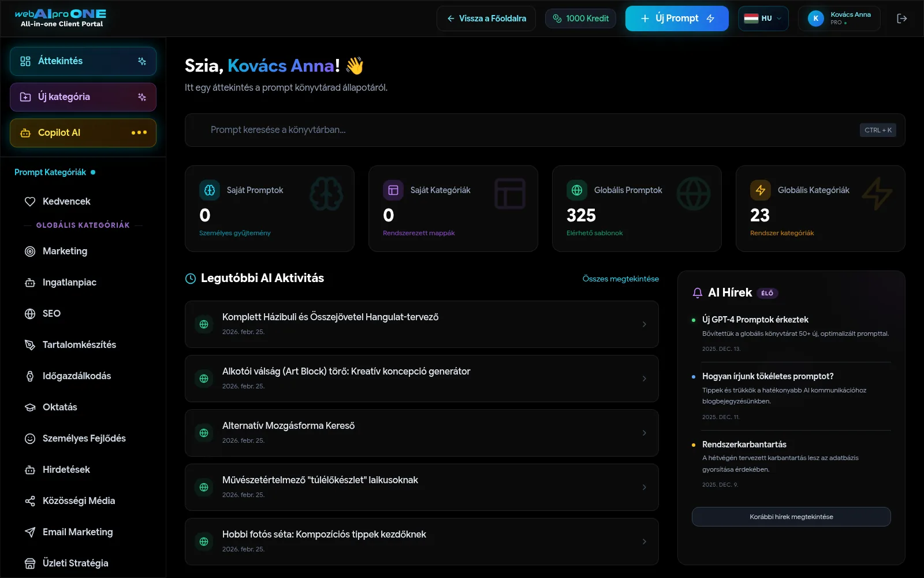The image size is (924, 578).
Task: Click the logout icon in the header
Action: click(901, 18)
